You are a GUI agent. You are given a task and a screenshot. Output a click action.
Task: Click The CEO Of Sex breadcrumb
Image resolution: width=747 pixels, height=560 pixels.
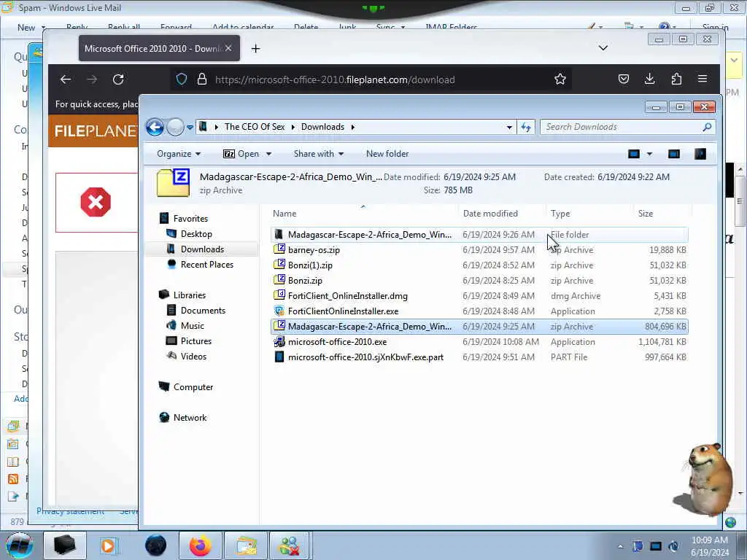(x=255, y=127)
